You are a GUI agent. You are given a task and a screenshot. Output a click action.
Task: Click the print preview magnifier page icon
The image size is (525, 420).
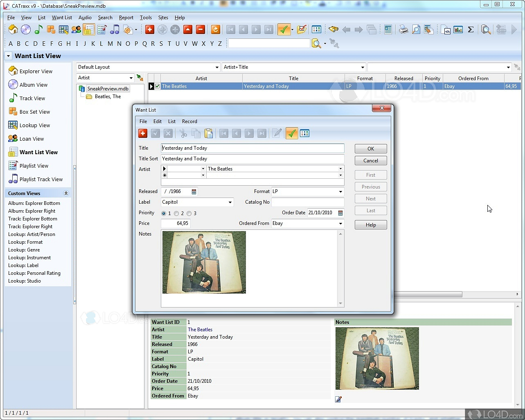pyautogui.click(x=416, y=29)
